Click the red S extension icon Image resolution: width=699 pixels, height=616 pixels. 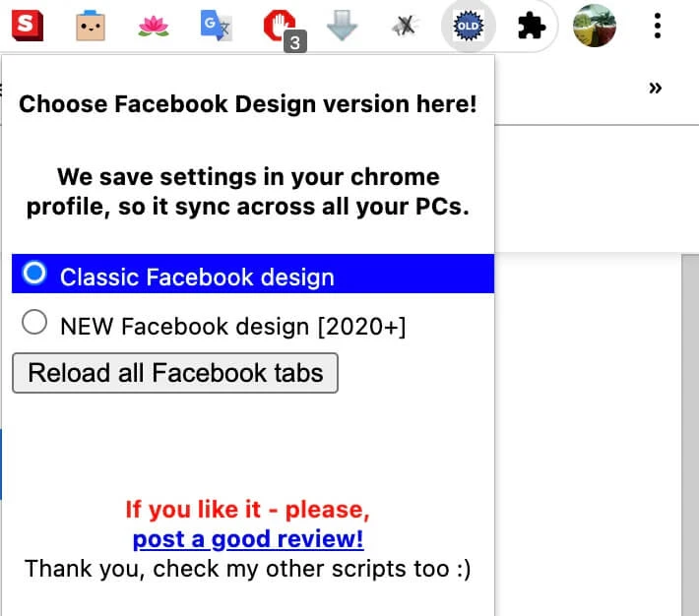[x=28, y=26]
